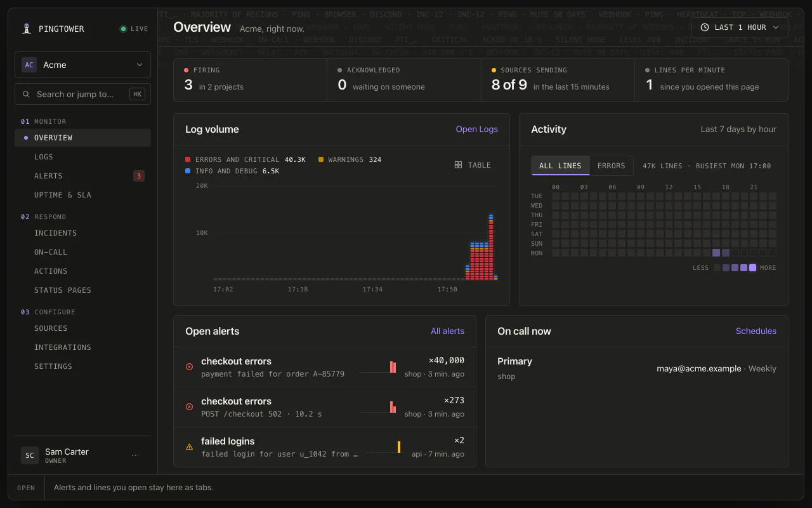The width and height of the screenshot is (812, 508).
Task: Switch activity to ERRORS
Action: pos(612,166)
